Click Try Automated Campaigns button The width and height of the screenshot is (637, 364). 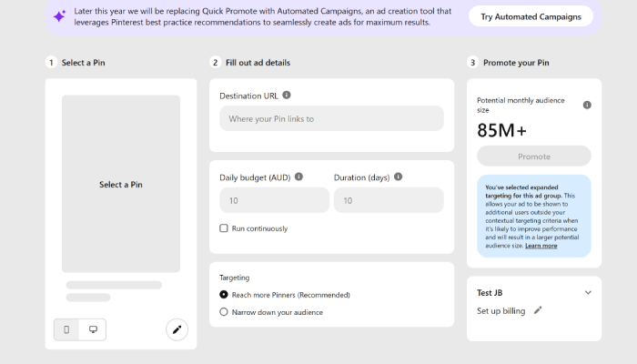[x=531, y=16]
